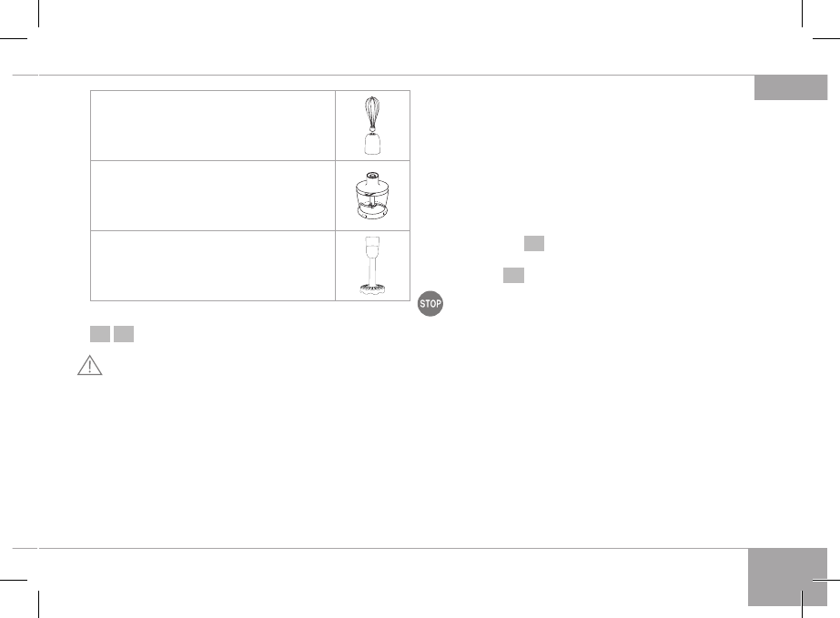Click the gray block in the bottom-right corner
The height and width of the screenshot is (618, 840).
click(x=788, y=576)
